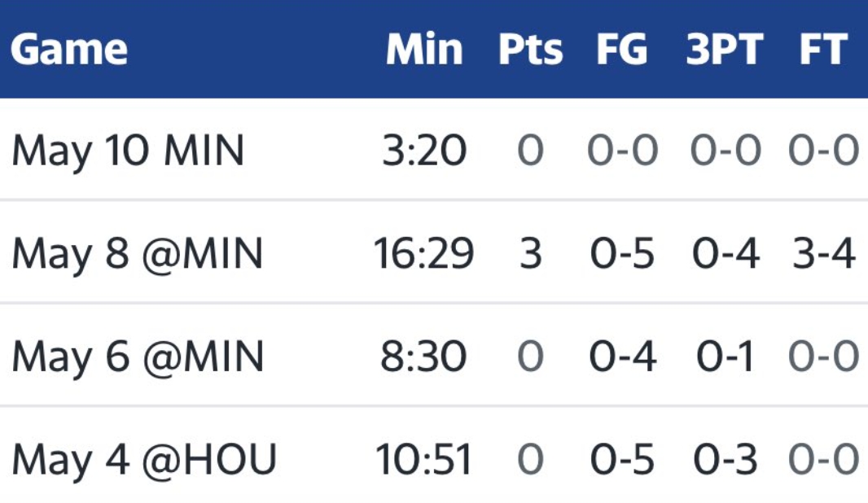Viewport: 868px width, 503px height.
Task: Sort by the Game column header
Action: point(69,50)
